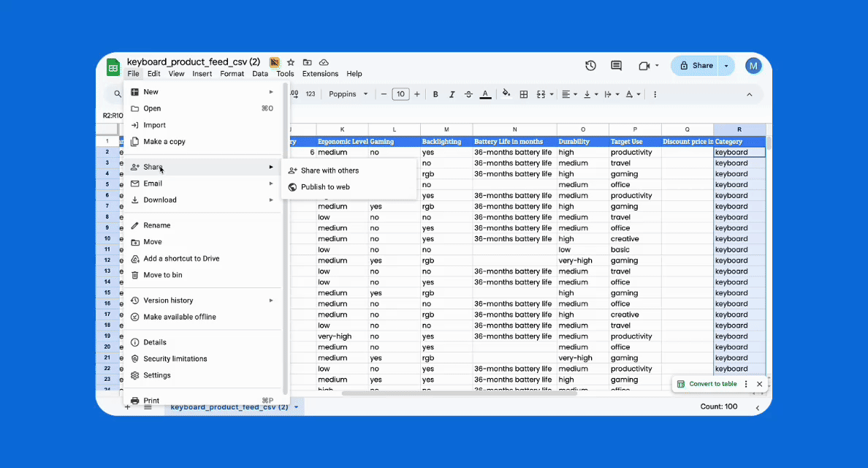Expand the Share button dropdown arrow
The width and height of the screenshot is (868, 468).
[726, 66]
